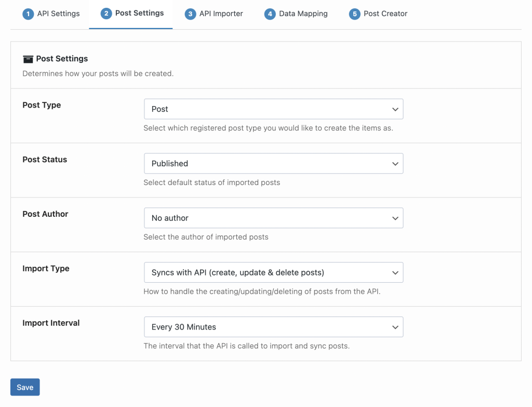Screen dimensions: 532x407
Task: Click the step 3 badge beside API Importer
Action: pyautogui.click(x=189, y=14)
